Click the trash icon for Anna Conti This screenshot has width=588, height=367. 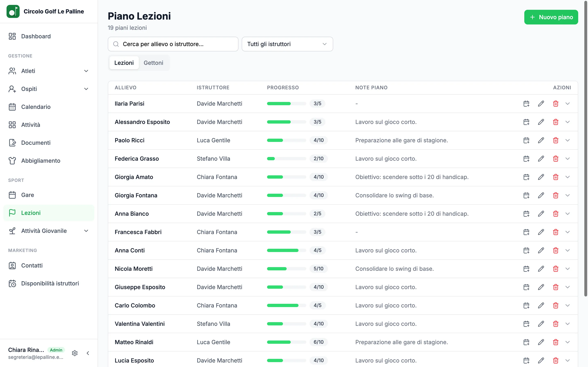click(556, 251)
